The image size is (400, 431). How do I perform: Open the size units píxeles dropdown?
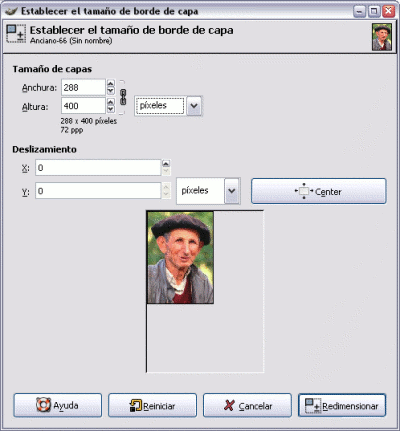pyautogui.click(x=168, y=106)
